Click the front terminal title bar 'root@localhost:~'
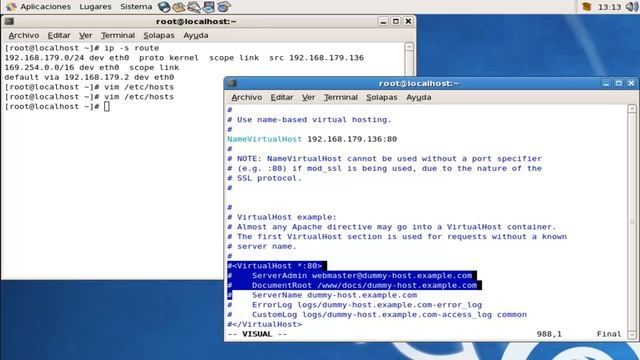The width and height of the screenshot is (640, 360). tap(419, 84)
